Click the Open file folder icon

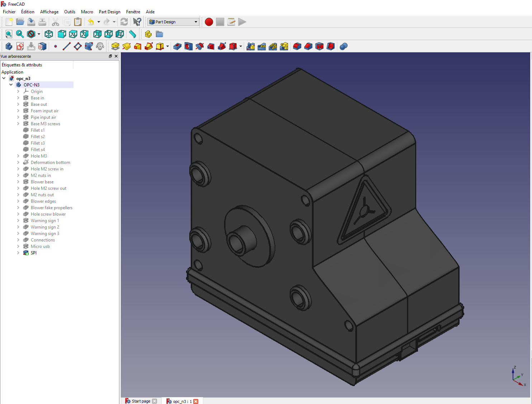coord(20,22)
